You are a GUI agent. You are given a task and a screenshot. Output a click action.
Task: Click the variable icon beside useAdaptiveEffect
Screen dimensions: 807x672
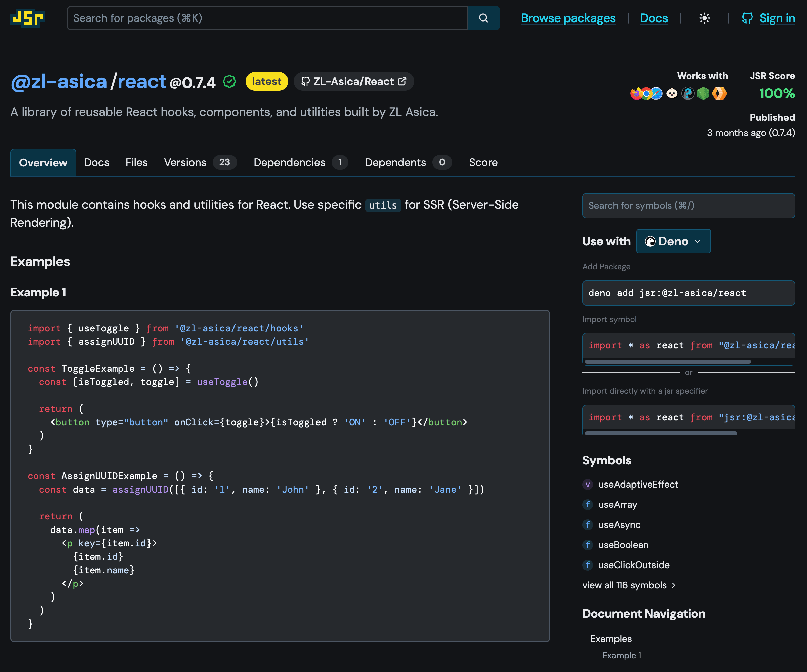(588, 485)
